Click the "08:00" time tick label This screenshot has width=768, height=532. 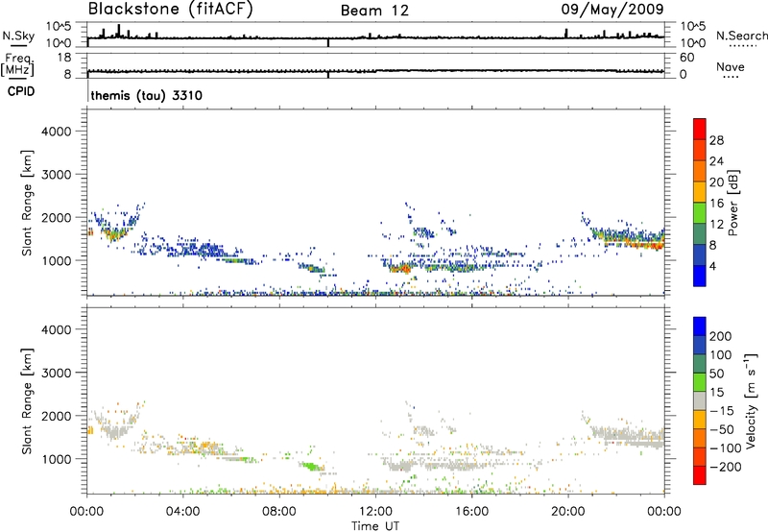click(x=279, y=512)
